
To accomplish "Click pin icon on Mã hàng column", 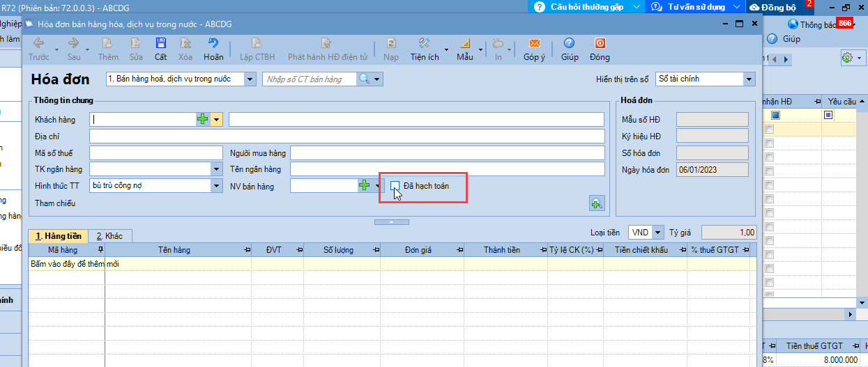I will (100, 249).
